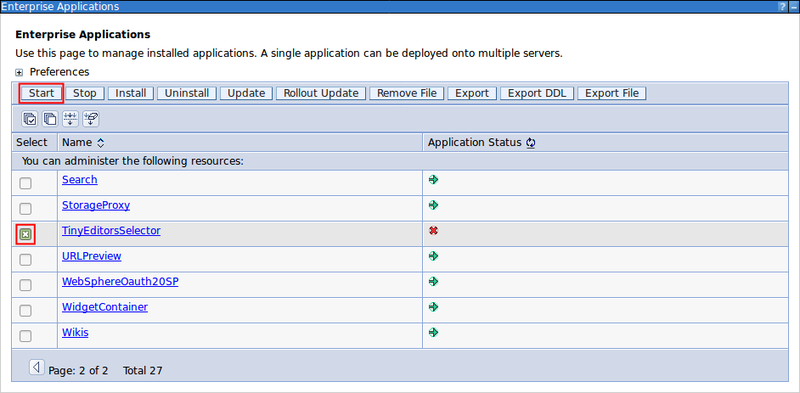Select the Search application checkbox
The height and width of the screenshot is (393, 800).
(25, 183)
